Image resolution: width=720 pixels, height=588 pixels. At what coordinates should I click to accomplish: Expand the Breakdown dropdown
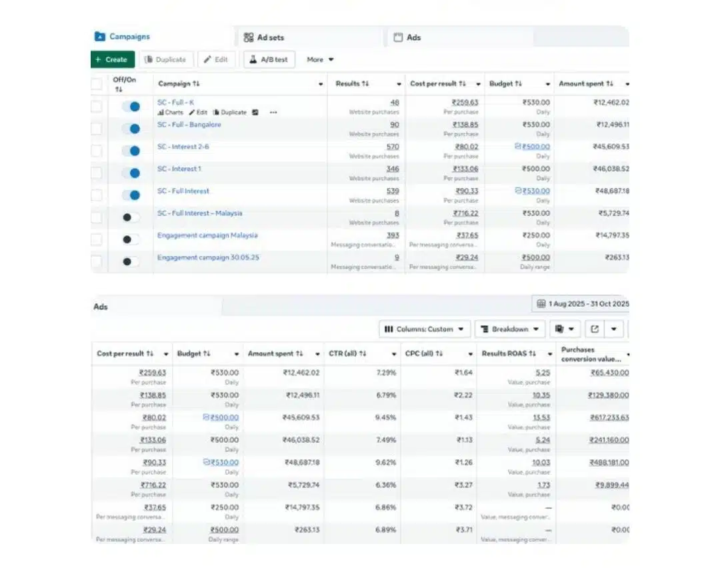[x=510, y=329]
